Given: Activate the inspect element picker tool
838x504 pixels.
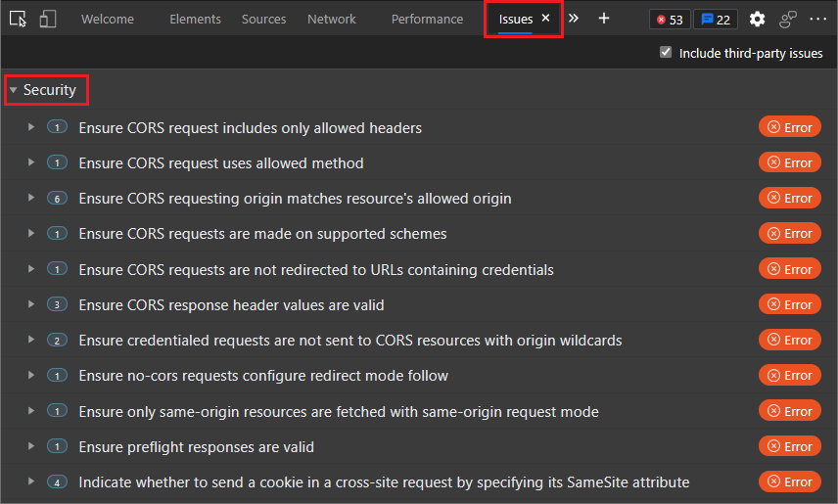Looking at the screenshot, I should coord(18,19).
